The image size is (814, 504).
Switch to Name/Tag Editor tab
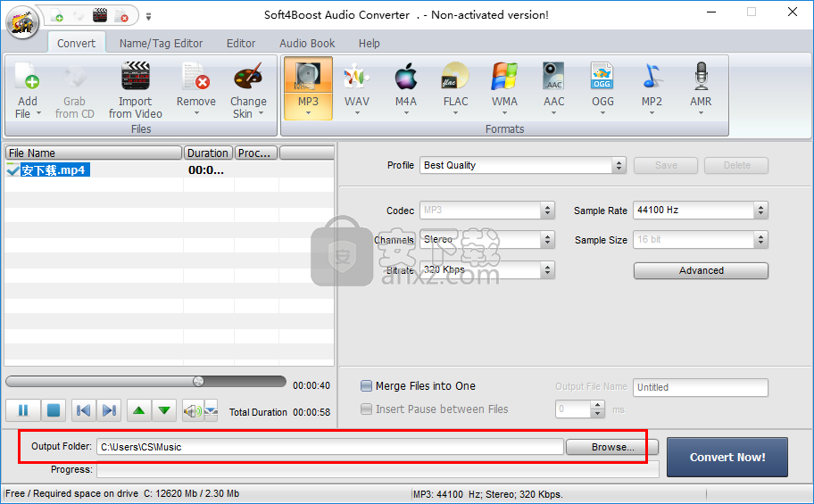coord(161,43)
